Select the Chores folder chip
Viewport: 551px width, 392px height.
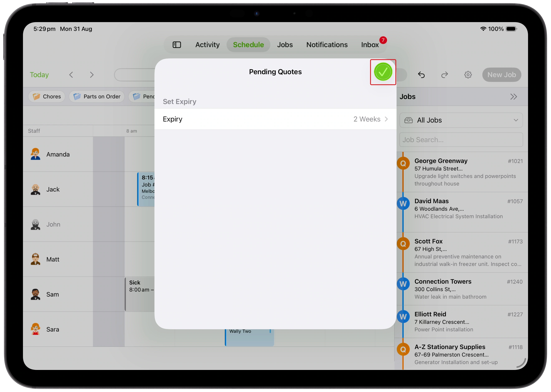coord(47,97)
